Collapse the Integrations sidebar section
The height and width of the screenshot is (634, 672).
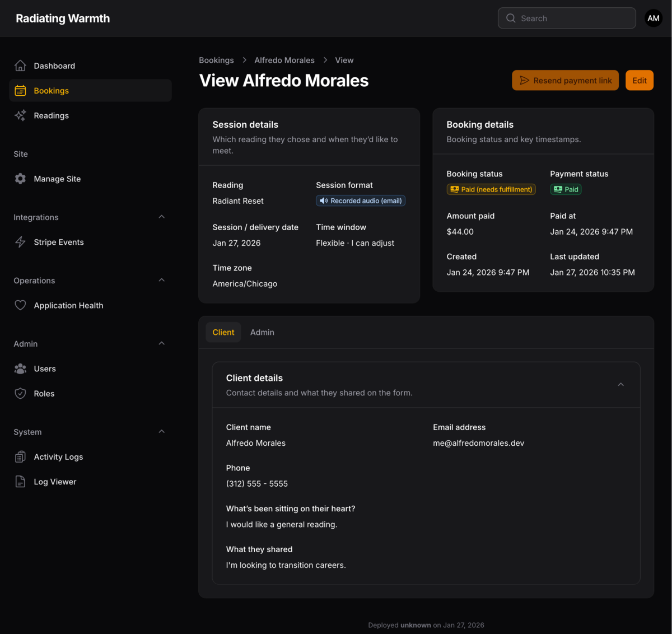(x=161, y=217)
